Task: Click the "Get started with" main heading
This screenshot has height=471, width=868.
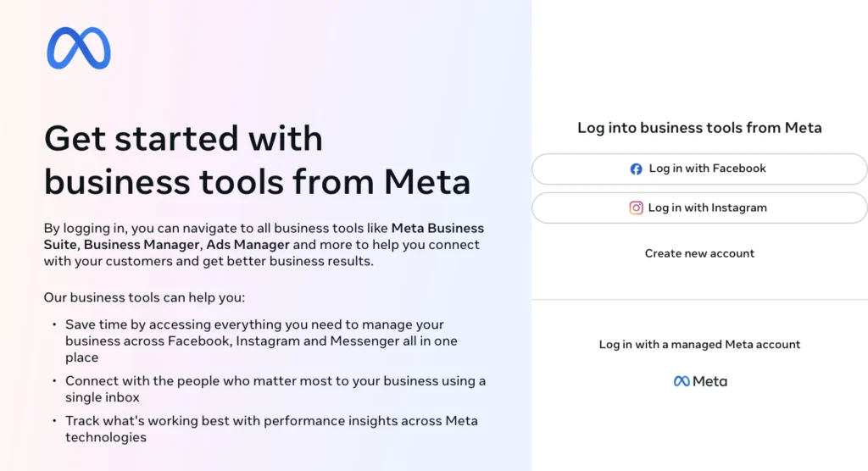Action: [183, 138]
